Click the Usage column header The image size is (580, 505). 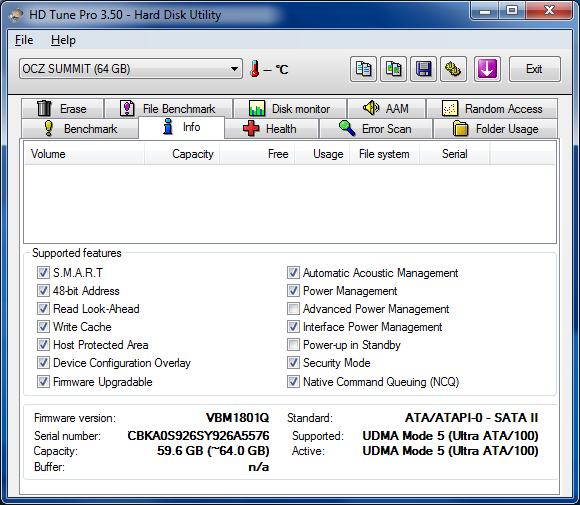(x=322, y=154)
